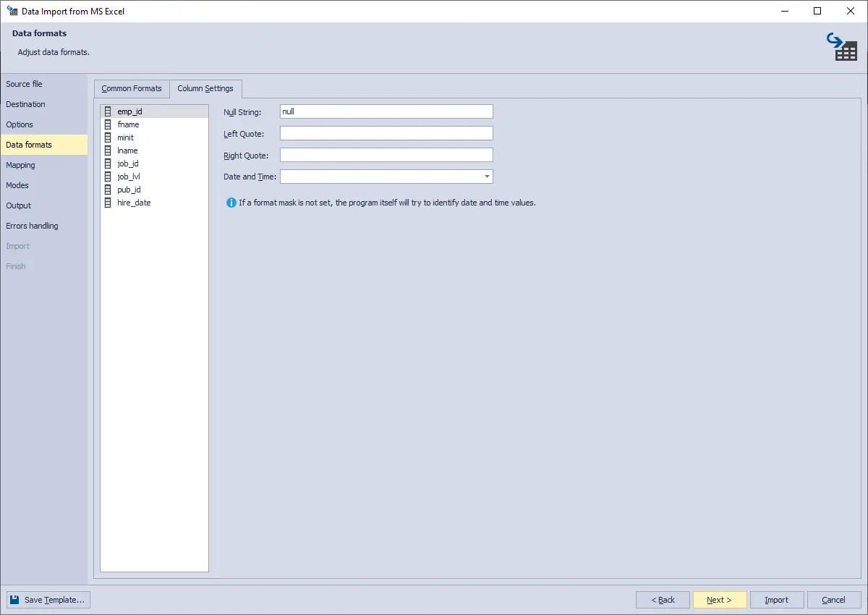
Task: Select the Column Settings tab
Action: click(x=205, y=88)
